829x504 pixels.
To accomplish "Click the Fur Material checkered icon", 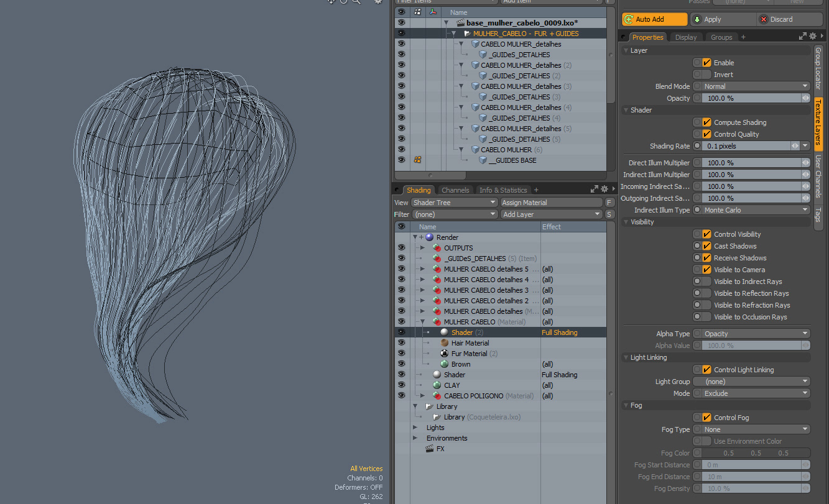I will [445, 354].
